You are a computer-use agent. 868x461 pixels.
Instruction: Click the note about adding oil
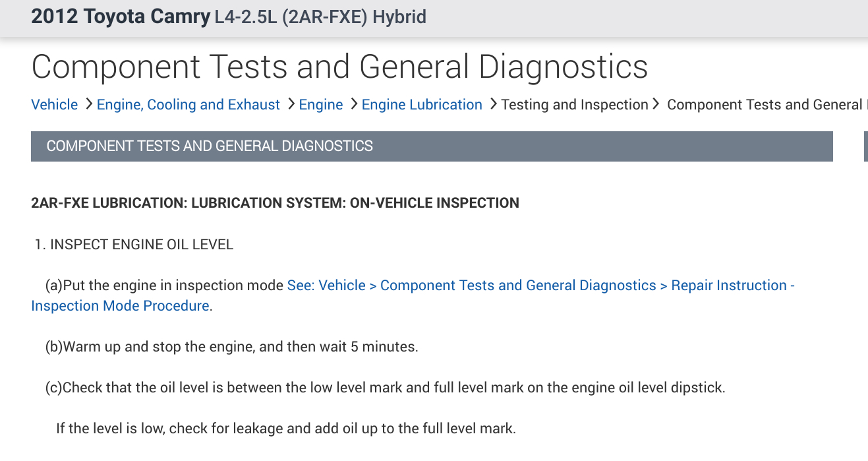[x=285, y=429]
